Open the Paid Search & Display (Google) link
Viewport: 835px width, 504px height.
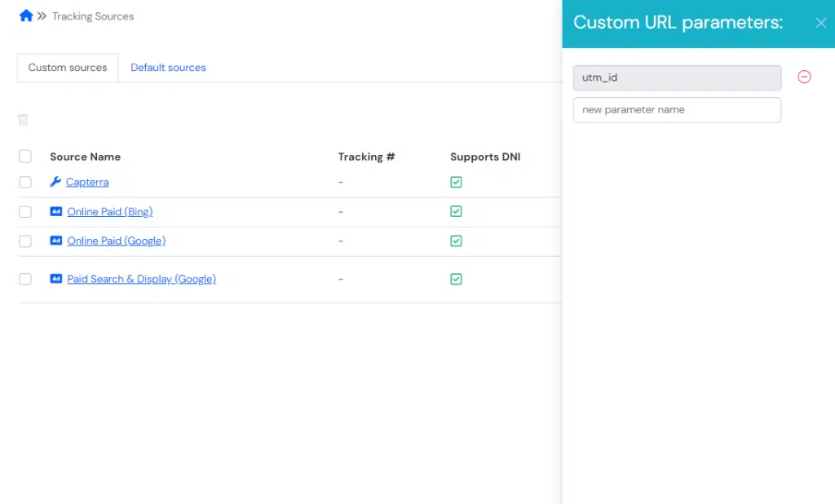tap(142, 279)
